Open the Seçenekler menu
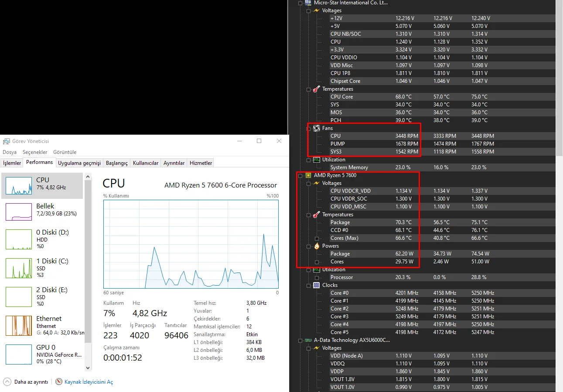 [35, 152]
